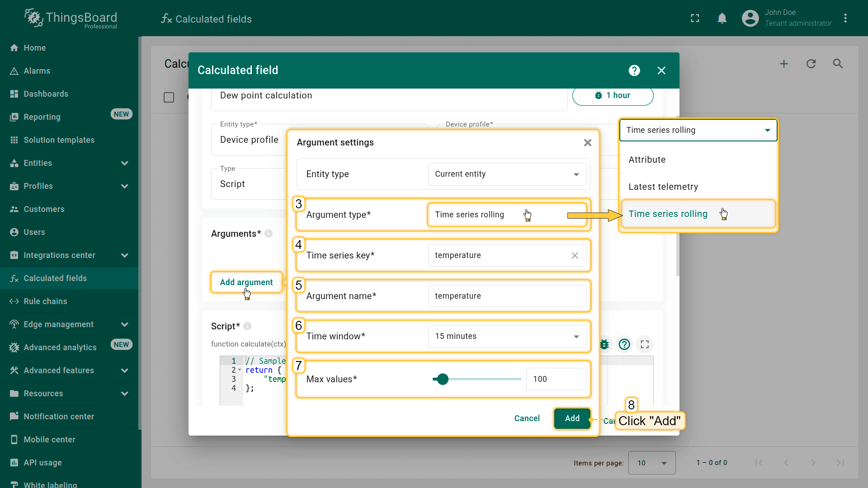Select Attribute argument type option
This screenshot has height=488, width=868.
tap(646, 160)
